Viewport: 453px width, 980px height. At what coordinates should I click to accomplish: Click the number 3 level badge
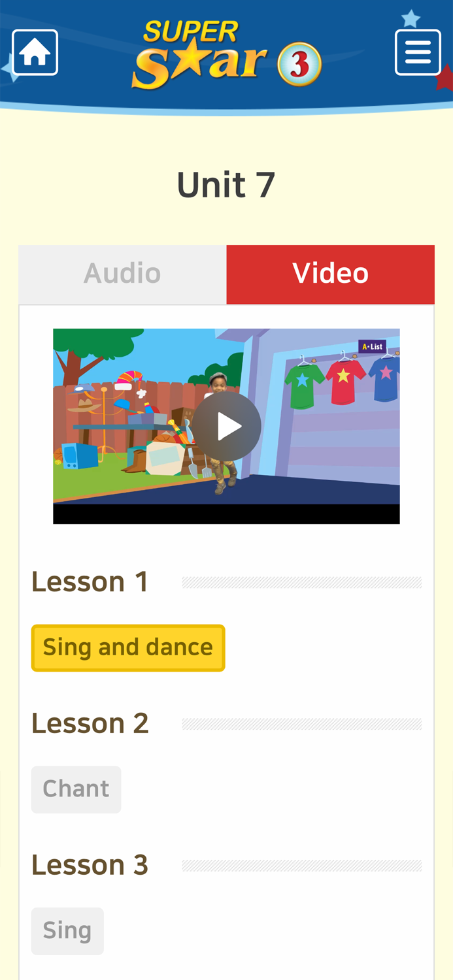(299, 65)
